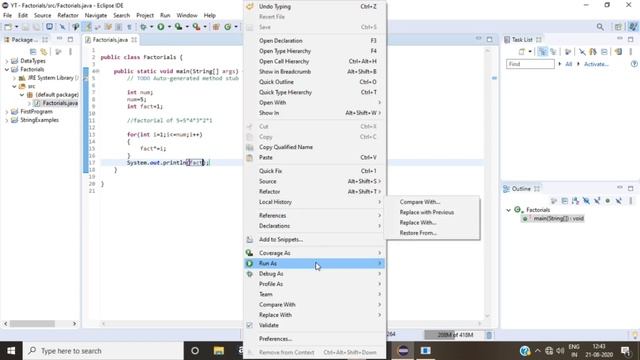The width and height of the screenshot is (640, 360).
Task: Select the Factorials.java editor tab
Action: [110, 40]
